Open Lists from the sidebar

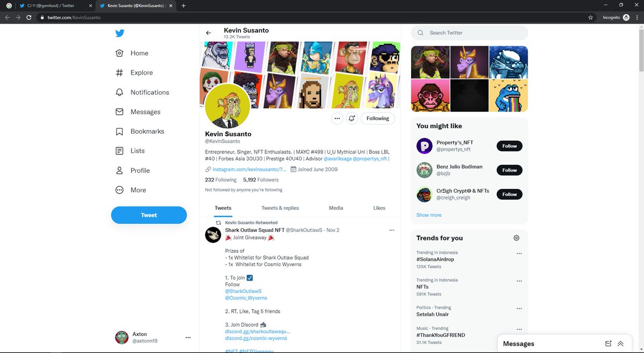(x=130, y=151)
